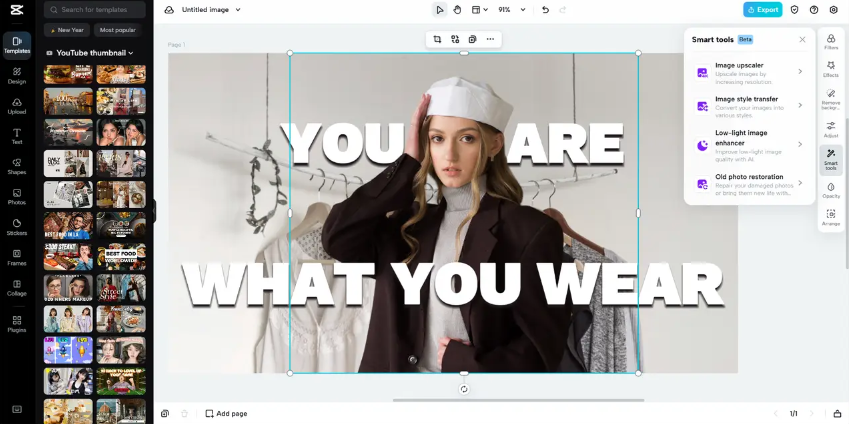Click the duplicate page icon at bottom
The image size is (849, 424).
(165, 414)
